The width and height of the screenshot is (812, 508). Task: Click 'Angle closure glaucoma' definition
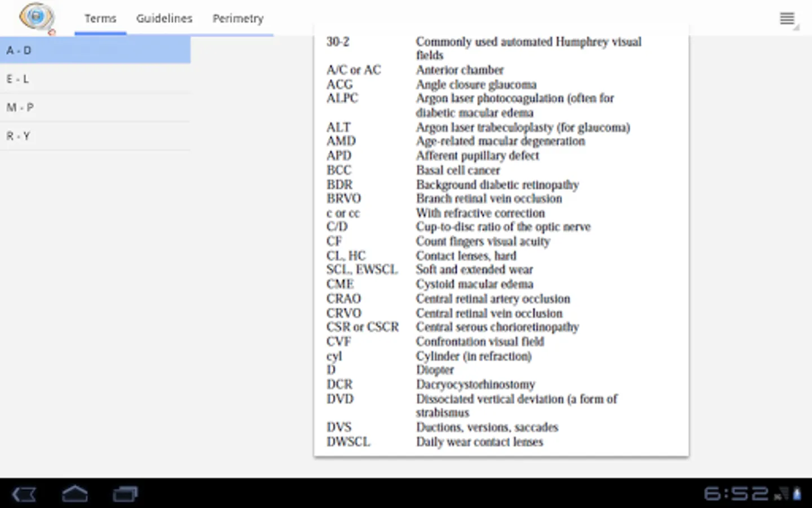[x=476, y=85]
